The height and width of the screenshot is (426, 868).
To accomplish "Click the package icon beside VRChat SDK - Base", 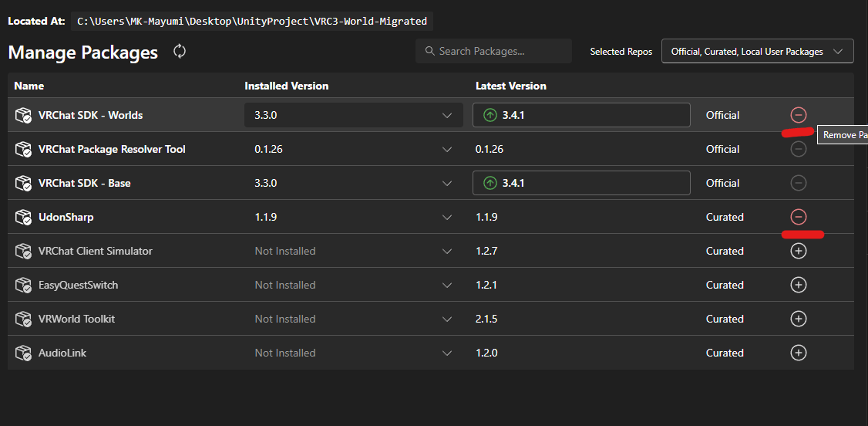I will point(22,183).
